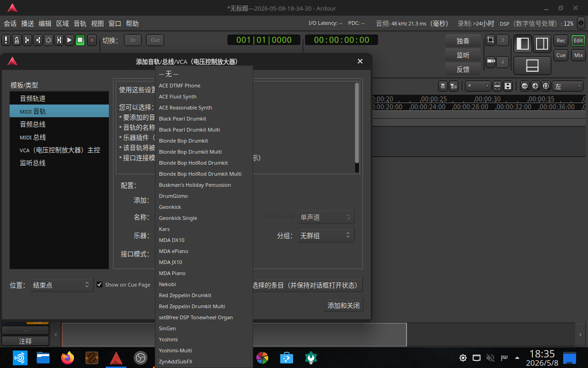588x368 pixels.
Task: Toggle the 独奏 (solo) indicator button
Action: point(463,41)
